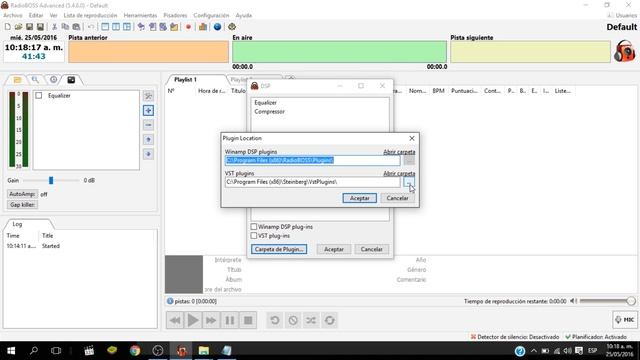Click the Previous track playback button
The image size is (640, 360).
tap(175, 320)
